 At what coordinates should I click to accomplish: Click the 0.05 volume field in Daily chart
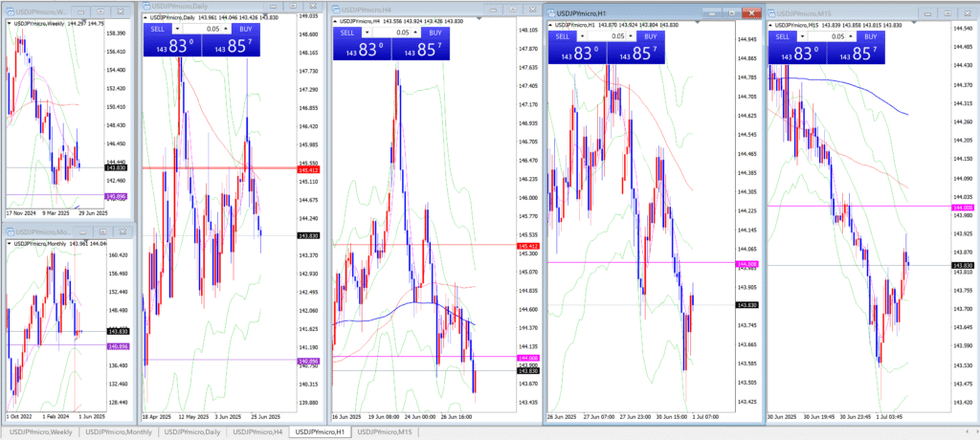click(x=201, y=29)
